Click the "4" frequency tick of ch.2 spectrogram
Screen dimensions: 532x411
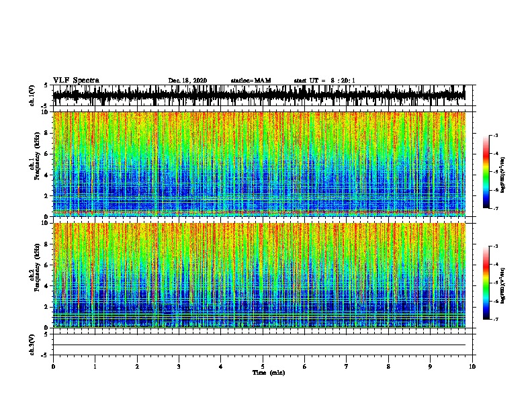click(48, 286)
